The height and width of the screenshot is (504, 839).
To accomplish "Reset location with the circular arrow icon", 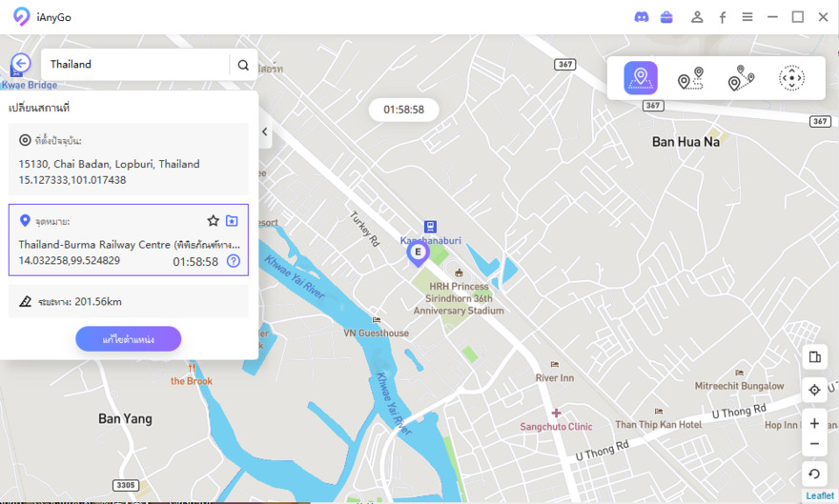I will (x=814, y=474).
